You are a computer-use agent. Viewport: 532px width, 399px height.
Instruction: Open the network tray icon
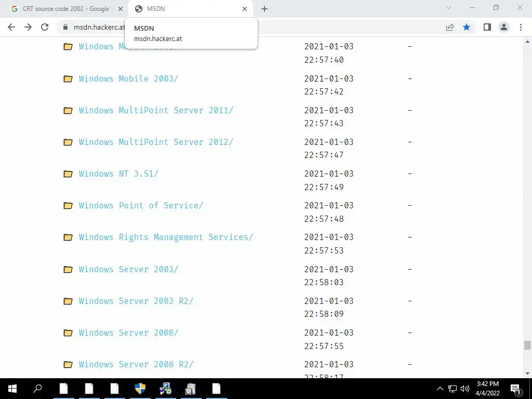[x=453, y=389]
